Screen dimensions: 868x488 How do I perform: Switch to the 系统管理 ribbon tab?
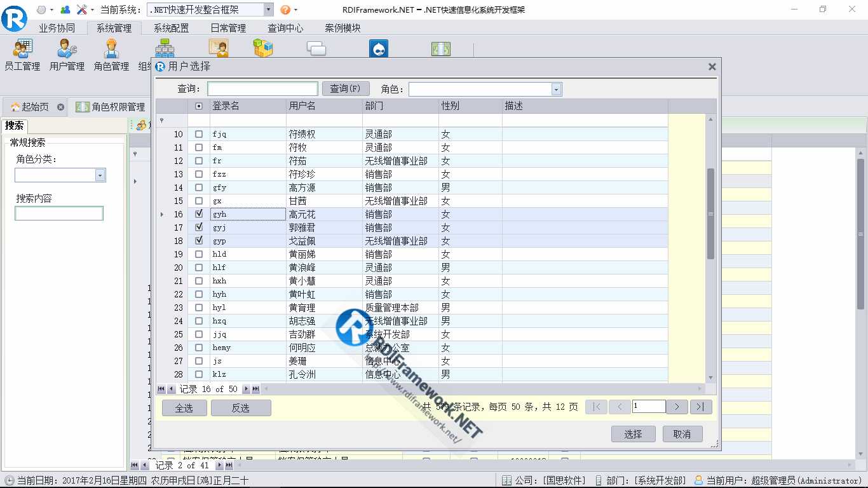click(114, 28)
